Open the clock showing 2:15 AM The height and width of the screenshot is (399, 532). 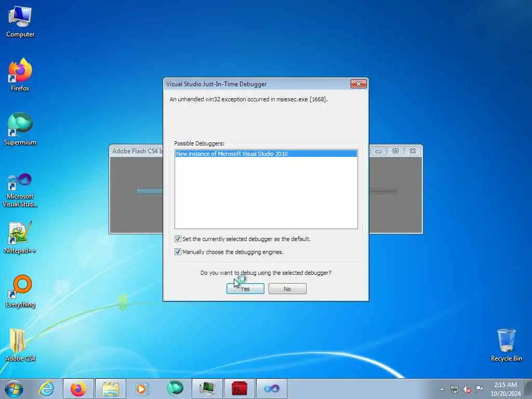[506, 389]
